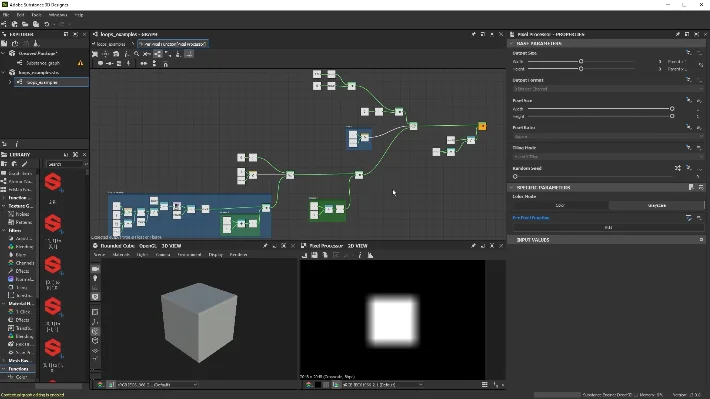
Task: Click the fit graph to view icon
Action: [x=95, y=54]
